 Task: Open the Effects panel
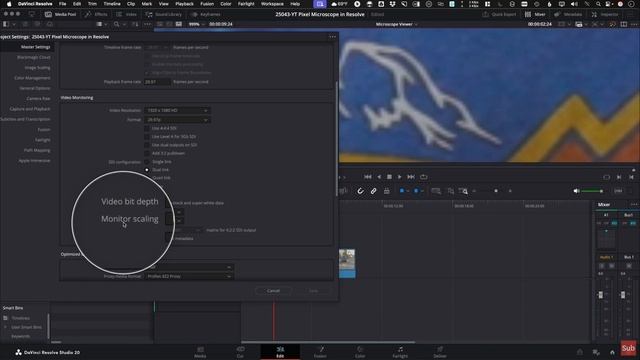[x=96, y=14]
